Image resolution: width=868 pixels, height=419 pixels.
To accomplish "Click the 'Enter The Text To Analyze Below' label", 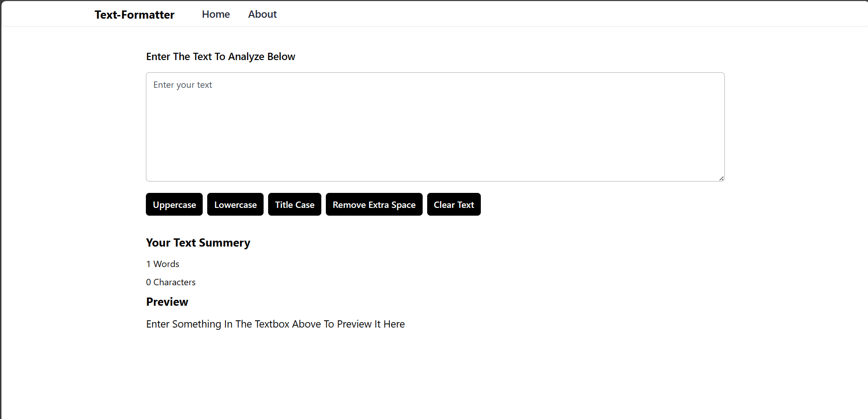I will [220, 56].
